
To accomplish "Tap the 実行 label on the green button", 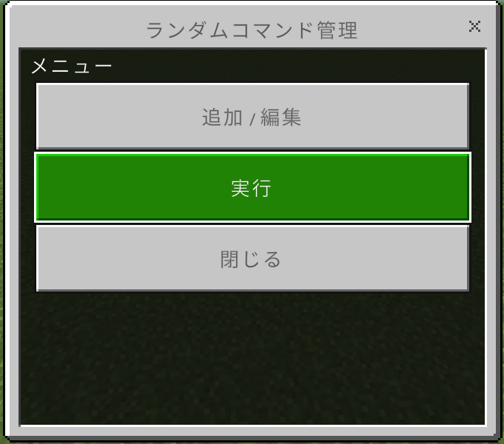I will click(x=251, y=188).
